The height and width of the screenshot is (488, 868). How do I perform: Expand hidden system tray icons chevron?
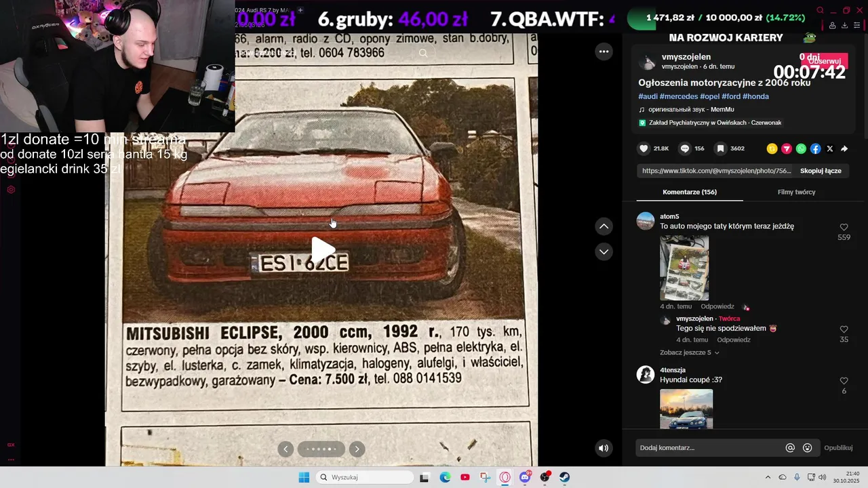point(768,477)
